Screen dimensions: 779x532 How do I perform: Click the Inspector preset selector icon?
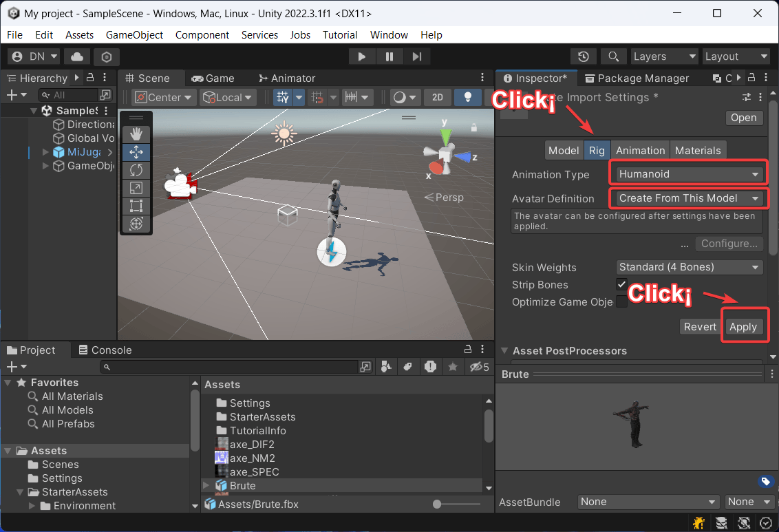click(x=746, y=97)
